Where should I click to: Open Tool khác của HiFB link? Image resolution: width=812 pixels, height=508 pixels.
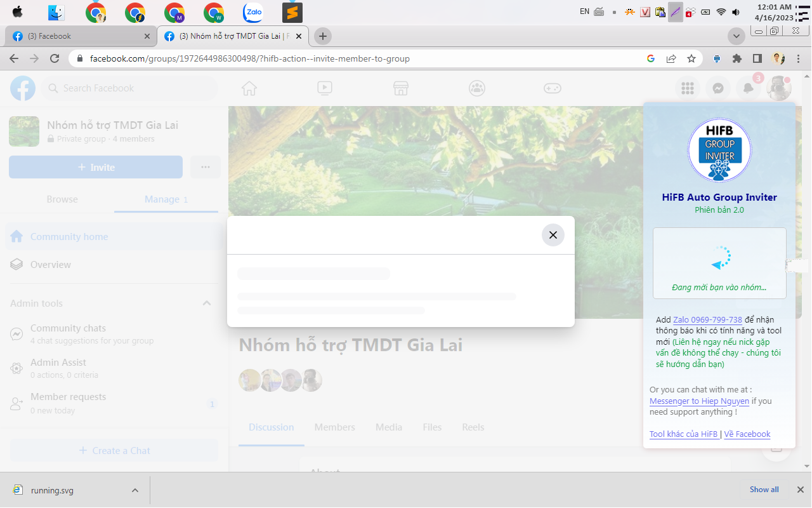point(684,434)
